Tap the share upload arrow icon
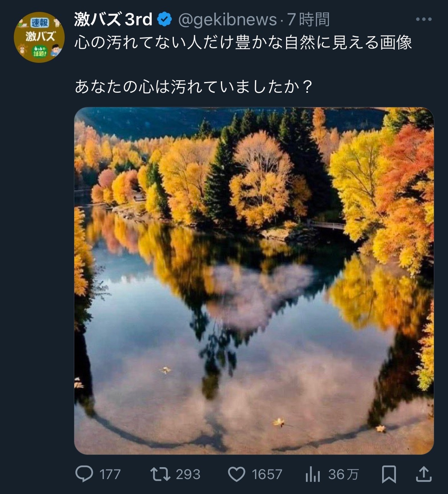This screenshot has width=448, height=494. (423, 474)
